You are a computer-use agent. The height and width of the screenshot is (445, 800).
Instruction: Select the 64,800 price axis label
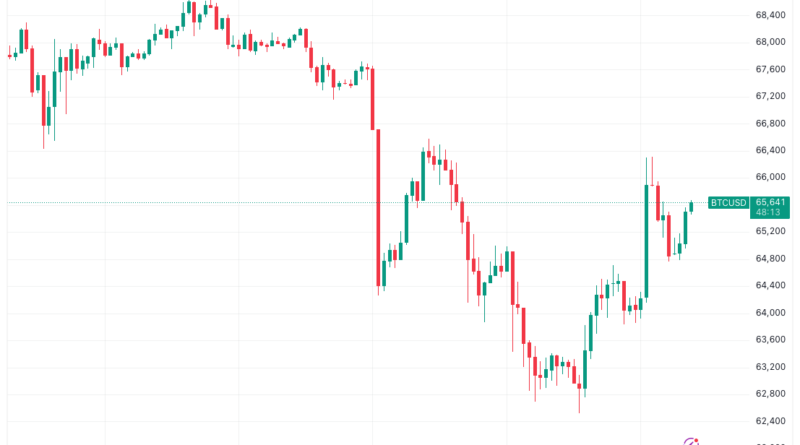(x=768, y=258)
